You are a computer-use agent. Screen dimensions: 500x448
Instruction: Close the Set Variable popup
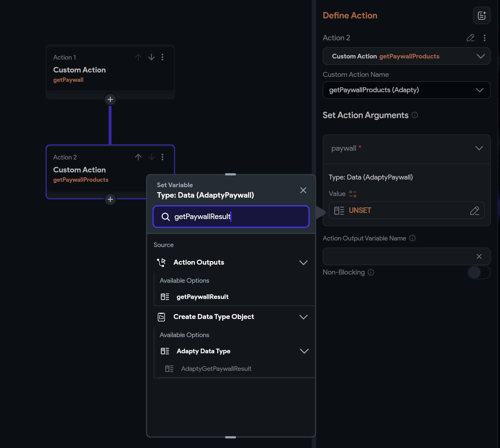[303, 190]
